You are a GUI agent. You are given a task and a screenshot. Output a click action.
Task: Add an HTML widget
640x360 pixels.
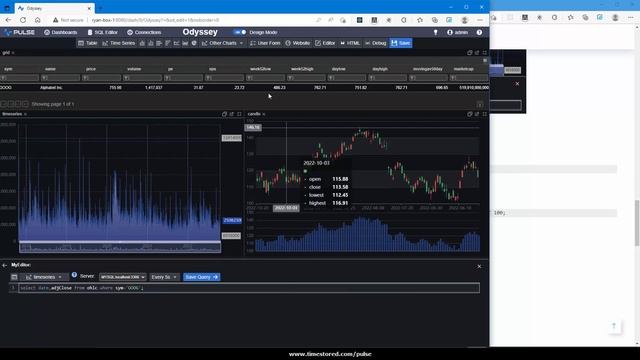350,43
